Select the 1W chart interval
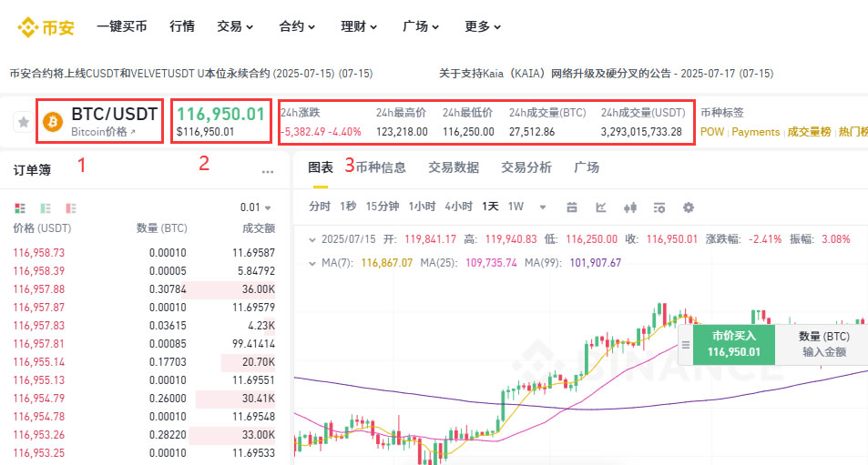Image resolution: width=868 pixels, height=465 pixels. click(516, 207)
